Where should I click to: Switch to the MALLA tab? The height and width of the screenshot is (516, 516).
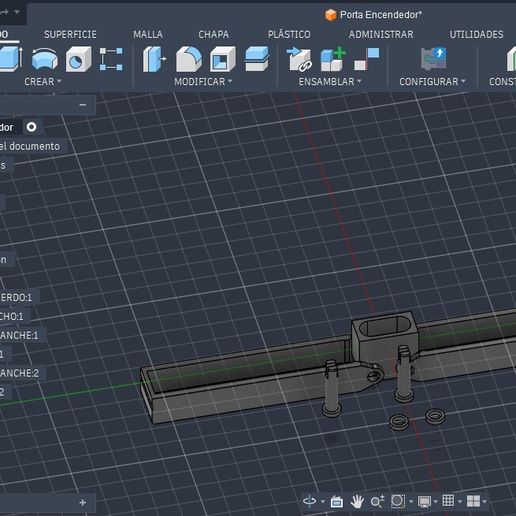[148, 34]
